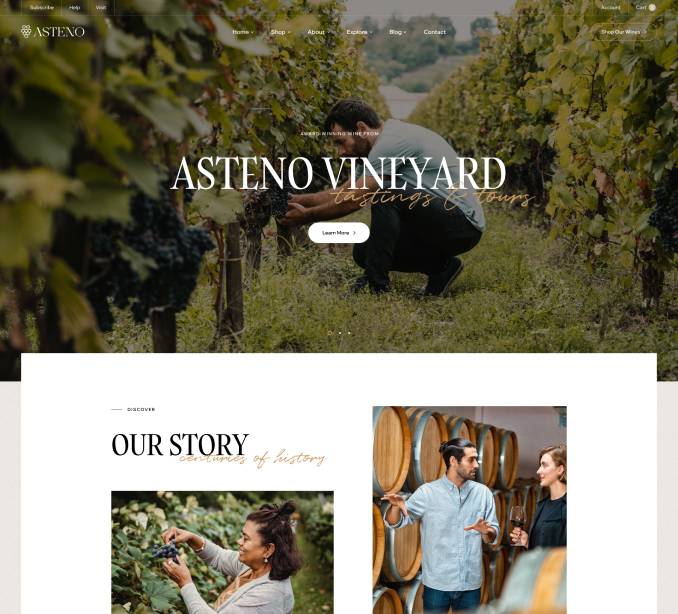Image resolution: width=678 pixels, height=614 pixels.
Task: Click the Subscribe link in top bar
Action: (x=42, y=7)
